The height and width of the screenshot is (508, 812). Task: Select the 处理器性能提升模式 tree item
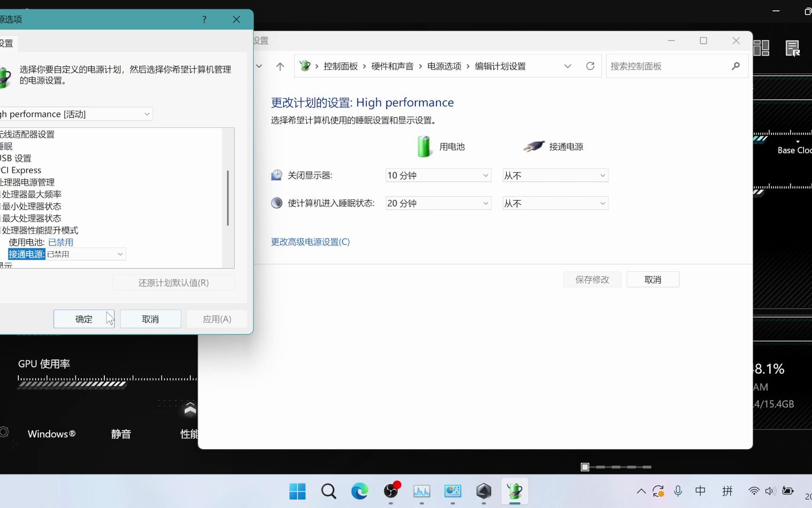40,230
